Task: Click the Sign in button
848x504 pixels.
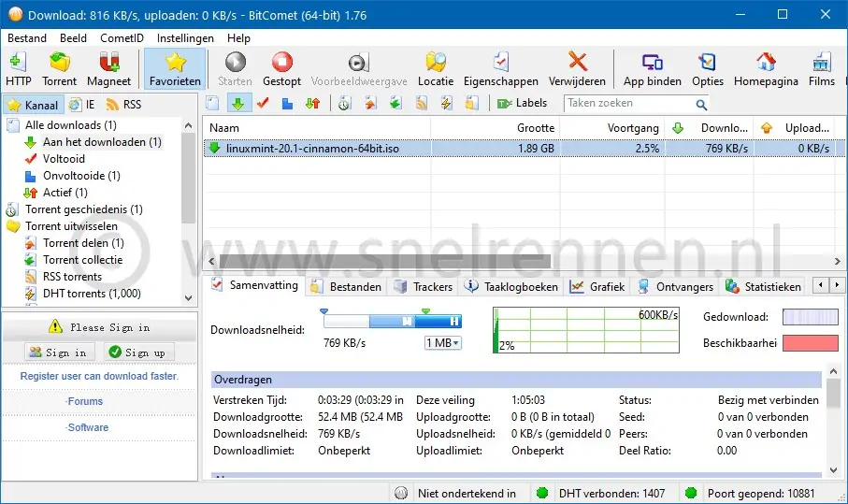Action: pyautogui.click(x=58, y=353)
